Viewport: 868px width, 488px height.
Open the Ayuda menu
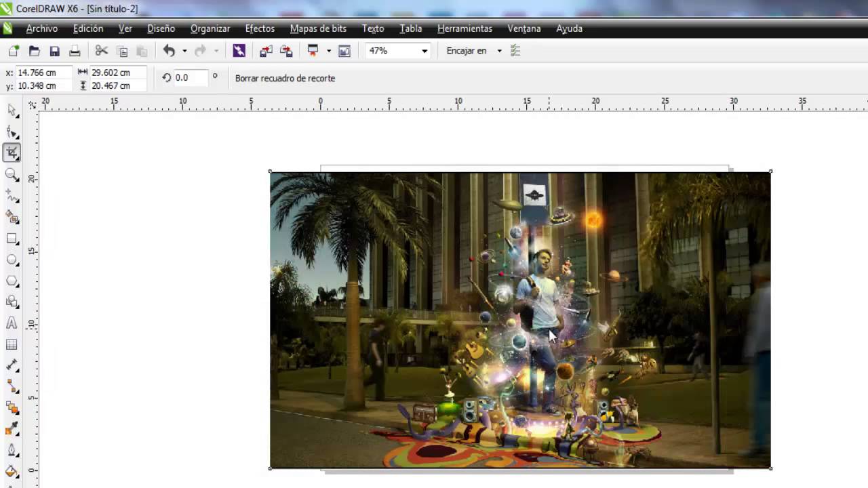click(570, 28)
